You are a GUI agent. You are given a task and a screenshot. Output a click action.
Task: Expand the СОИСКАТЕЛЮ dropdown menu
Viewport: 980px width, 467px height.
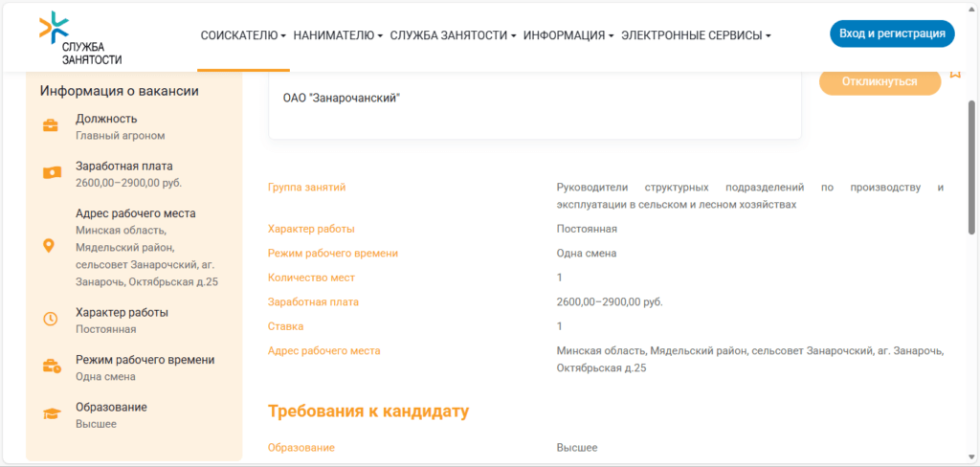coord(243,35)
